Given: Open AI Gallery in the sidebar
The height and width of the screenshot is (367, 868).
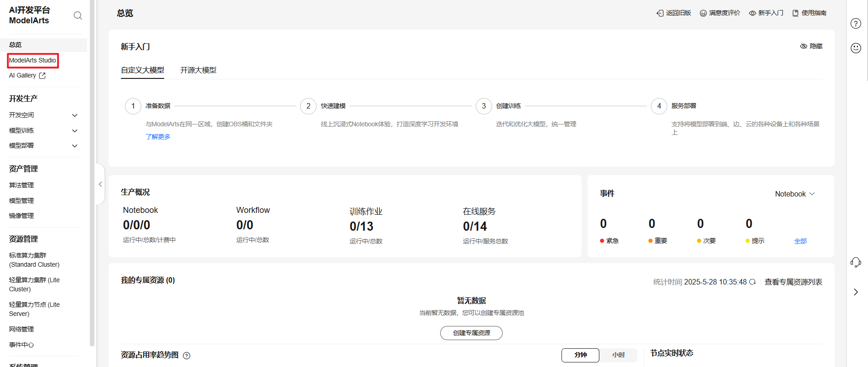Looking at the screenshot, I should coord(23,75).
